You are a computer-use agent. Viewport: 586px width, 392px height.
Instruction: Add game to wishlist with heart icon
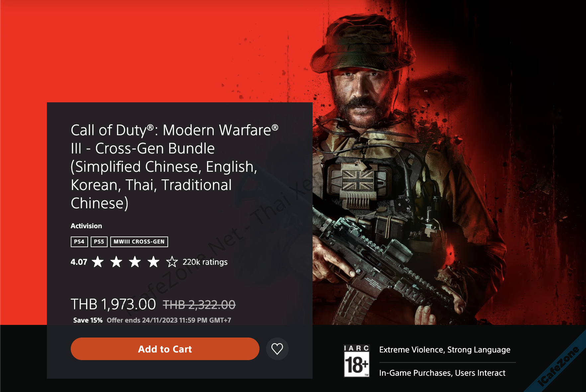pos(277,349)
